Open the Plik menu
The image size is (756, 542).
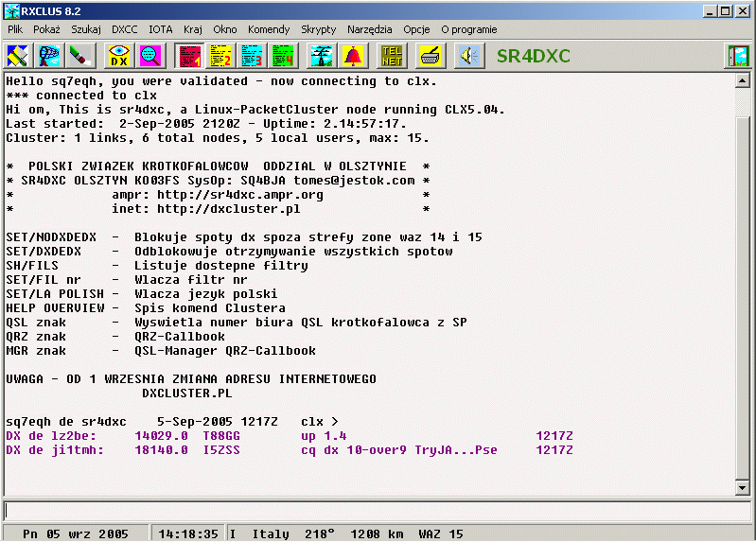pyautogui.click(x=15, y=29)
